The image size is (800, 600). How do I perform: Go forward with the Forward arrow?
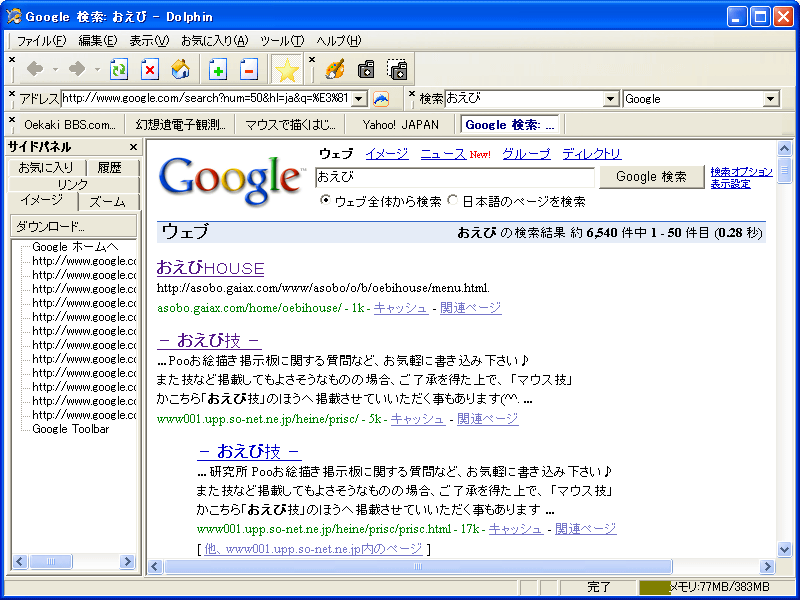tap(77, 69)
